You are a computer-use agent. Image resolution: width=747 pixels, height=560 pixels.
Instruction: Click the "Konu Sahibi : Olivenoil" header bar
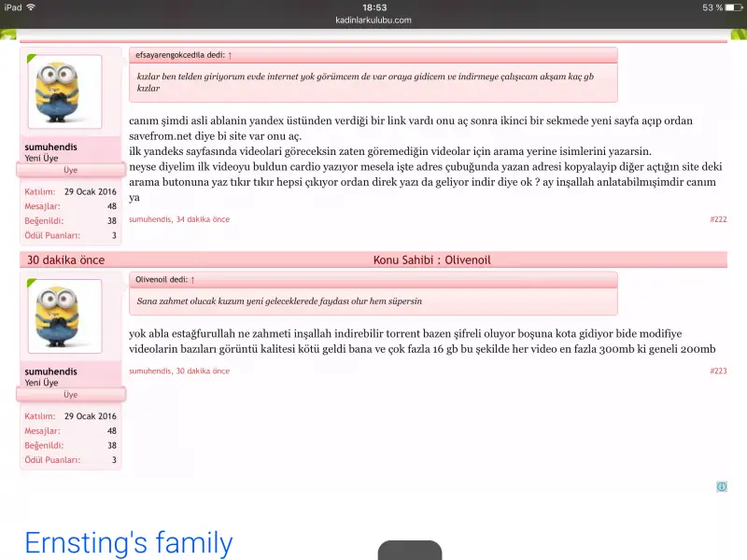418,259
